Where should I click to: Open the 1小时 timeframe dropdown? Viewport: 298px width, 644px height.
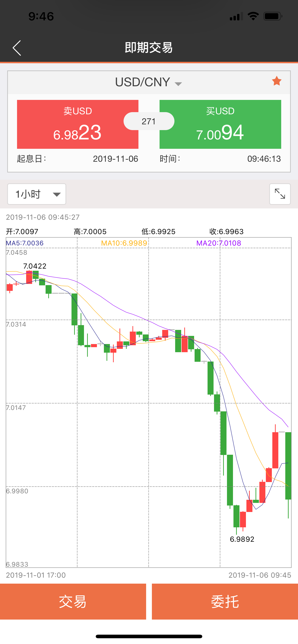point(37,194)
